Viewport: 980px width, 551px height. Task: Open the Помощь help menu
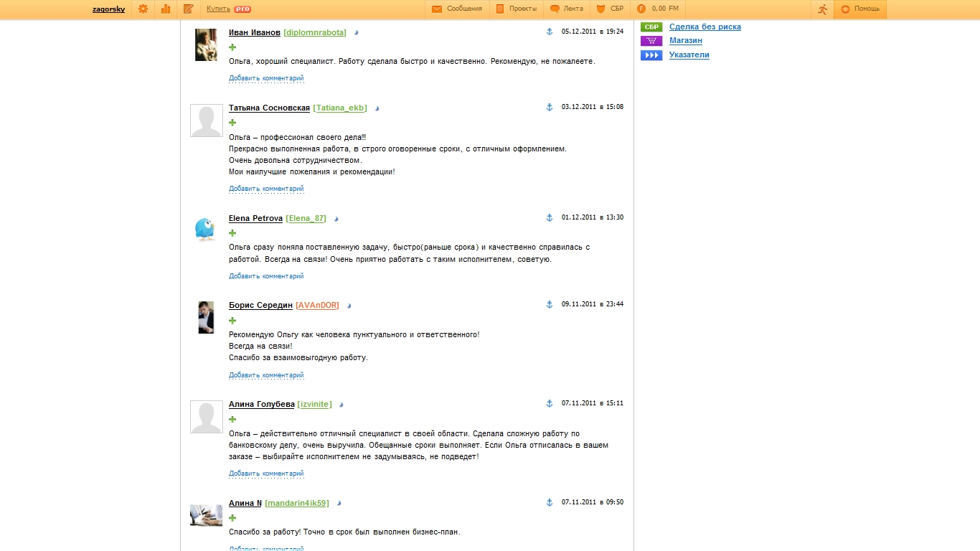(860, 9)
